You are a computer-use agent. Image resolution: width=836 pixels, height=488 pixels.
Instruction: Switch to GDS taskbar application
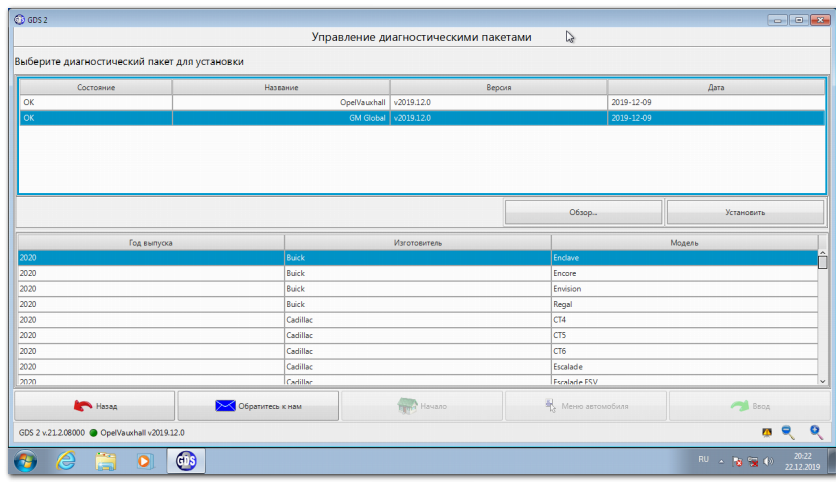186,461
